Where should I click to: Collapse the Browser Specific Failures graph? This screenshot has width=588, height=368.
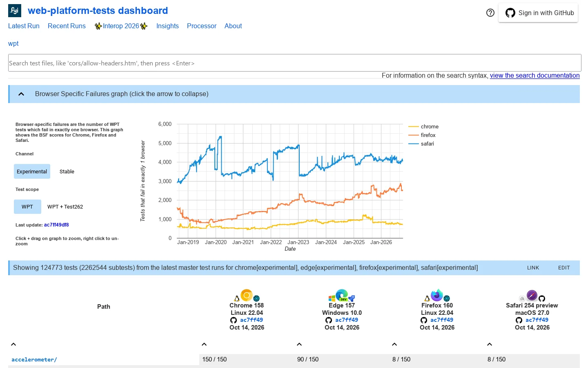coord(21,94)
